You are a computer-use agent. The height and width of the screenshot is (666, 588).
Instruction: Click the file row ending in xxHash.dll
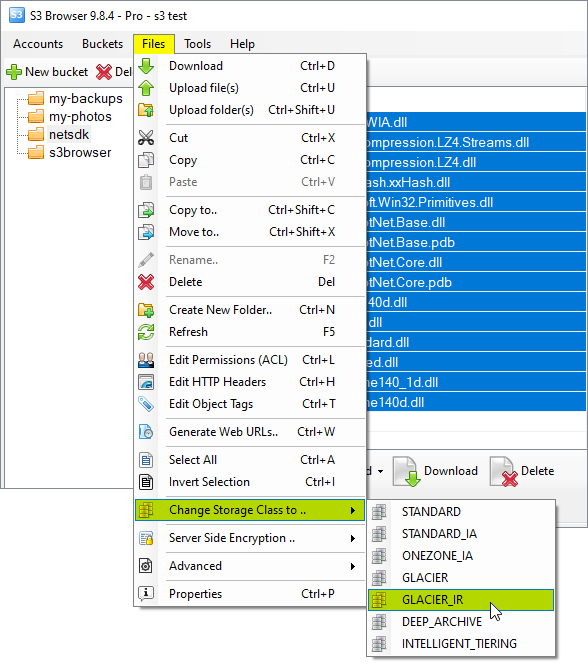(x=476, y=182)
